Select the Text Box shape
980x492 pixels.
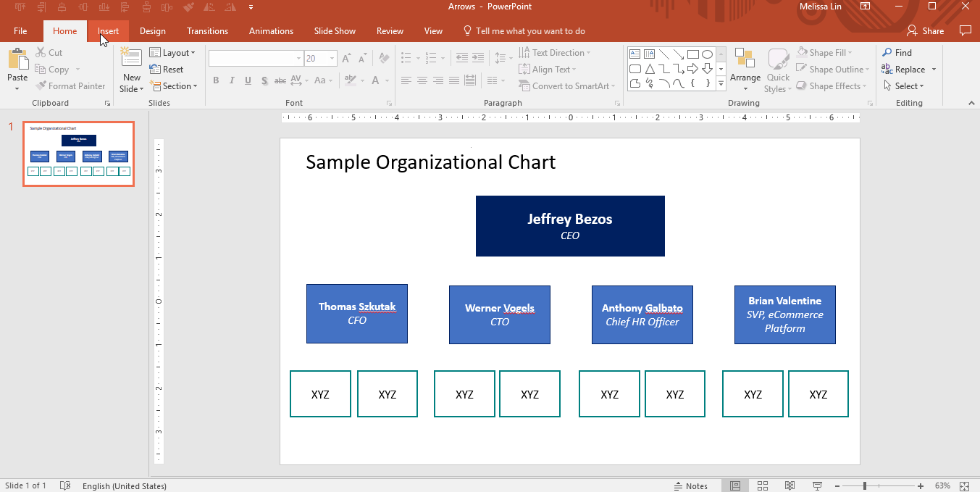pyautogui.click(x=635, y=54)
